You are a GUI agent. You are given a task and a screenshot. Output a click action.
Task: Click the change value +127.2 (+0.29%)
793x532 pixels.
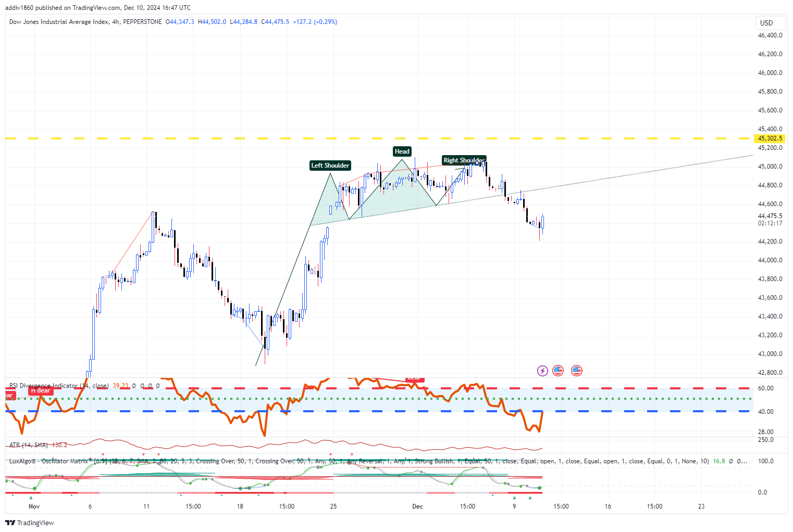point(315,22)
